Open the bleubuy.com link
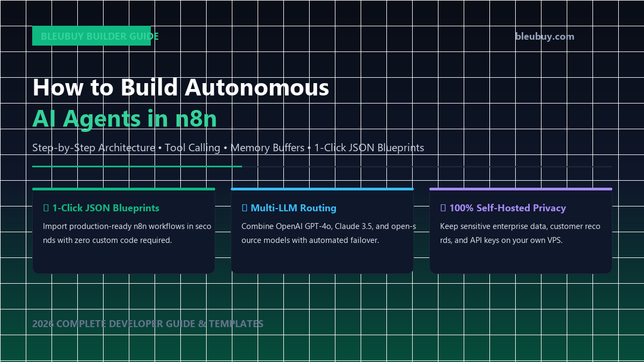 (x=545, y=36)
